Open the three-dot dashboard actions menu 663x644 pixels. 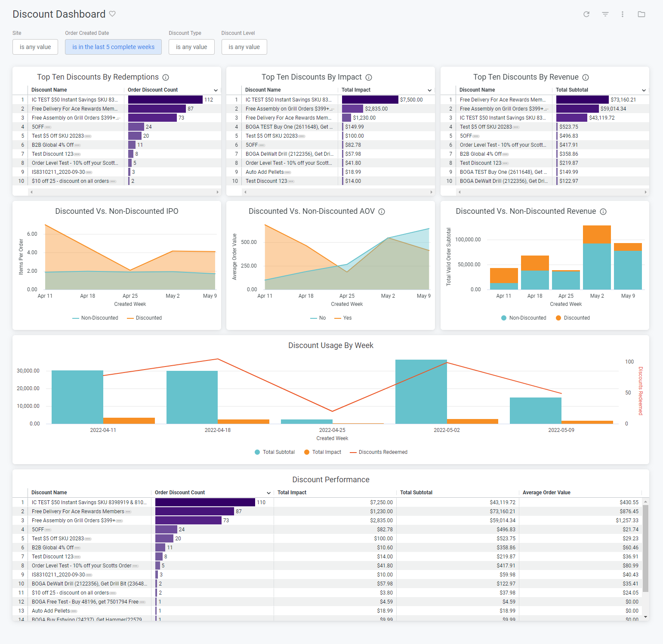pyautogui.click(x=623, y=14)
